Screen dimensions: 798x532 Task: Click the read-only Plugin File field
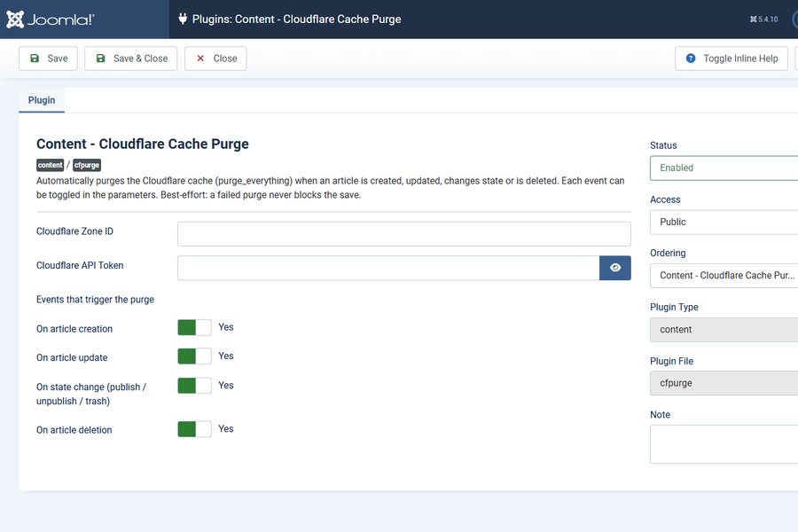[x=724, y=383]
